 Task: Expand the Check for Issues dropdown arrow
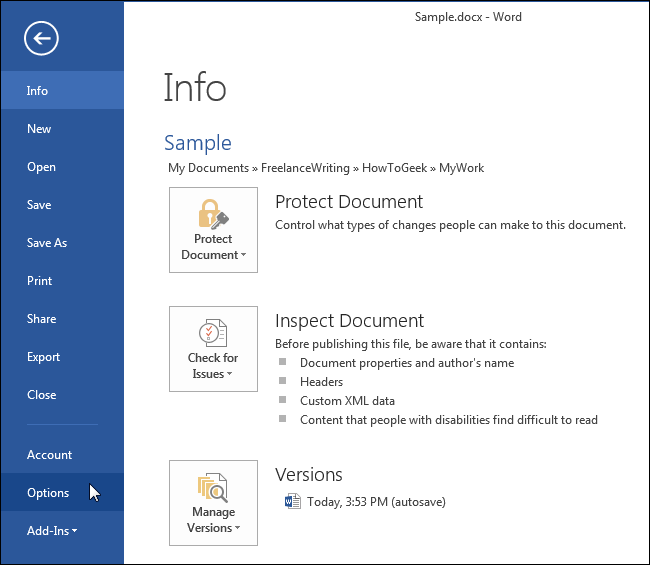point(229,373)
